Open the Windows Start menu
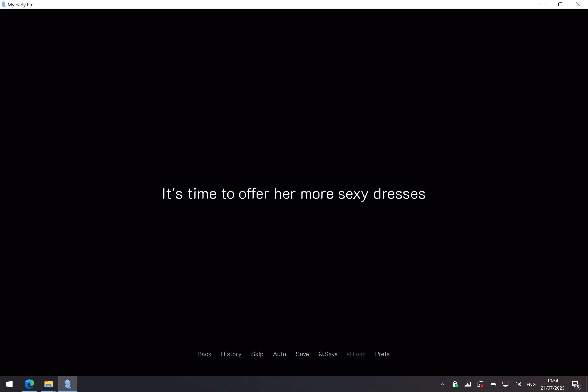 [x=9, y=384]
